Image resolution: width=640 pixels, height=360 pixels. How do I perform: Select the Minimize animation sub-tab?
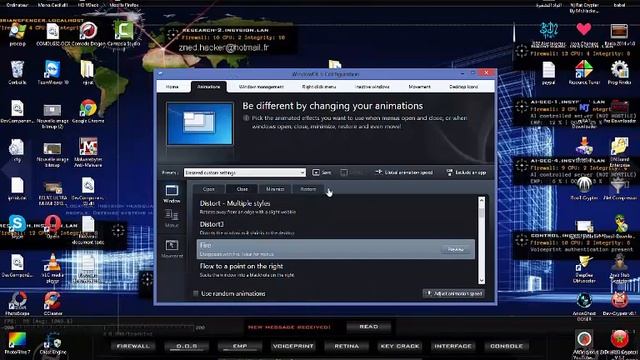(275, 189)
